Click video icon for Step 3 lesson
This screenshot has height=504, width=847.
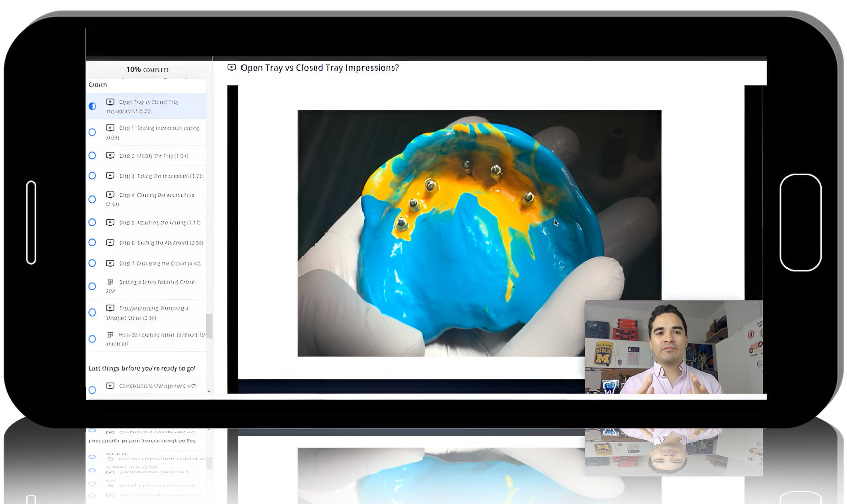[110, 176]
